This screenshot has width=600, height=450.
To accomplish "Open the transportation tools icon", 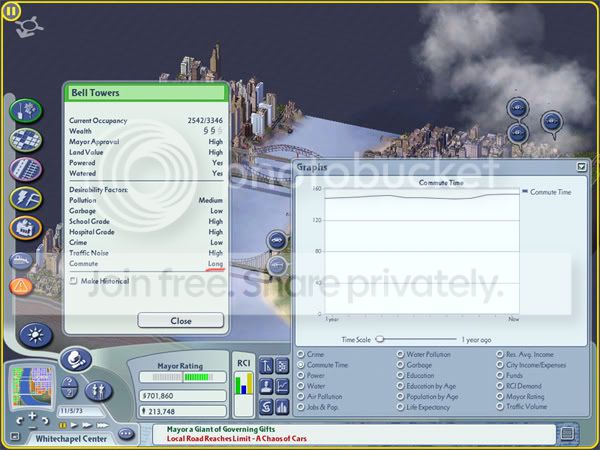I will point(26,169).
